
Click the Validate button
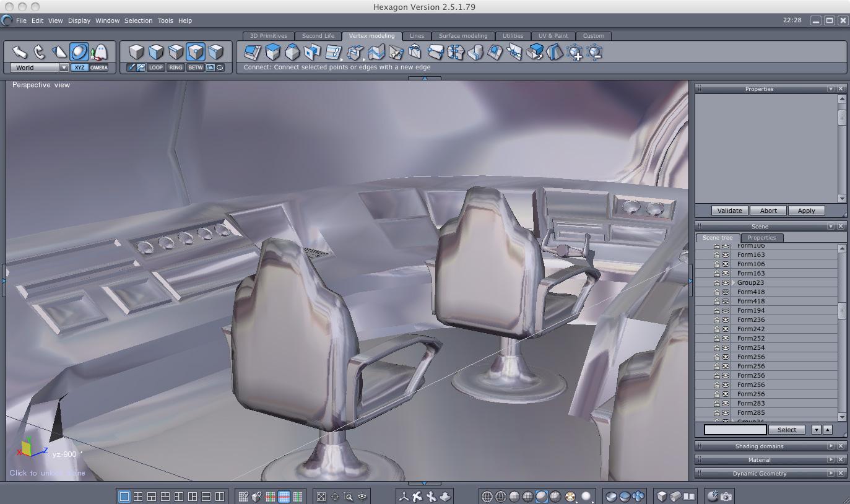coord(729,211)
